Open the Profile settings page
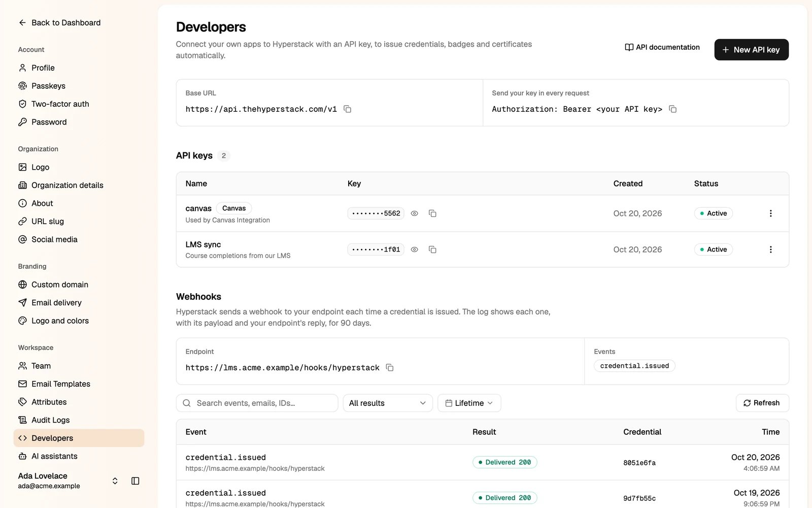This screenshot has height=508, width=812. coord(79,68)
